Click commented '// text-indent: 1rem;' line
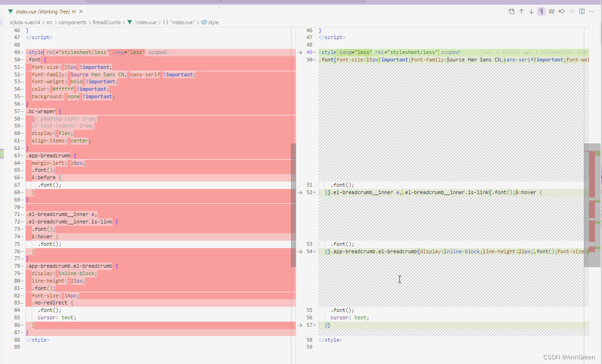Image resolution: width=602 pixels, height=364 pixels. tap(63, 126)
